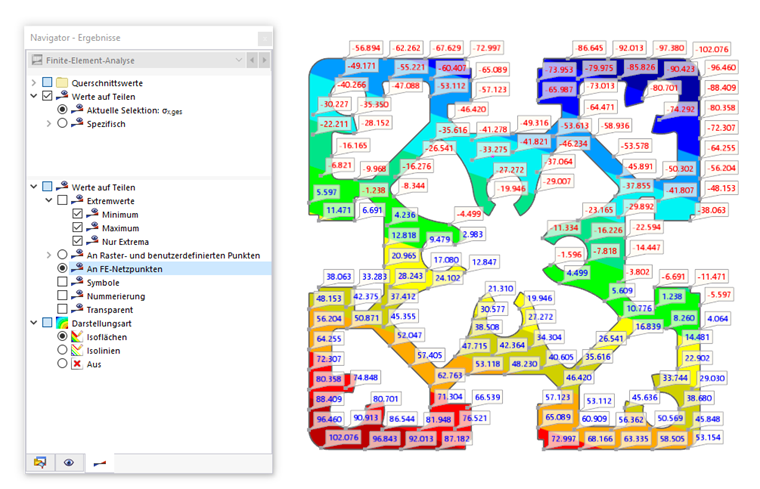Switch to the results tab with red-blue icon
760x489 pixels.
pyautogui.click(x=99, y=463)
